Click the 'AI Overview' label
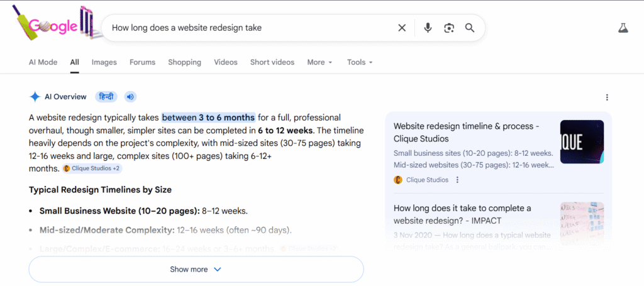Image resolution: width=644 pixels, height=286 pixels. pos(65,97)
